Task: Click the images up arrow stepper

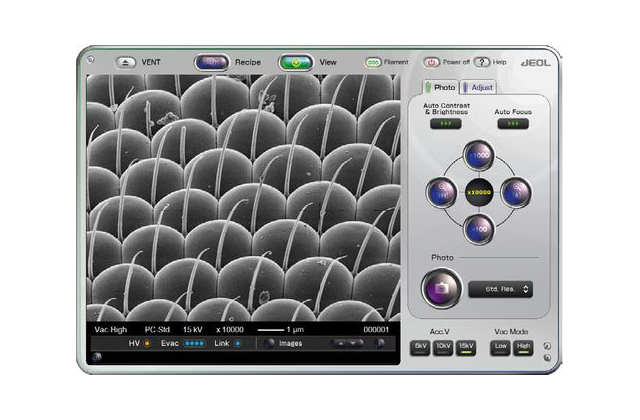Action: [340, 343]
